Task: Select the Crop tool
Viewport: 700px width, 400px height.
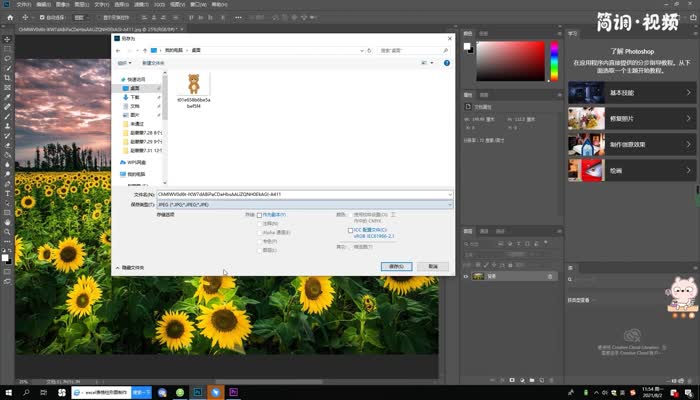Action: [7, 78]
